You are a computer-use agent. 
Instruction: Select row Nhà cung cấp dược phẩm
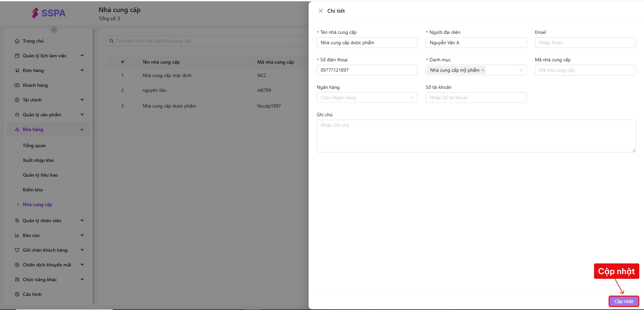[x=207, y=106]
